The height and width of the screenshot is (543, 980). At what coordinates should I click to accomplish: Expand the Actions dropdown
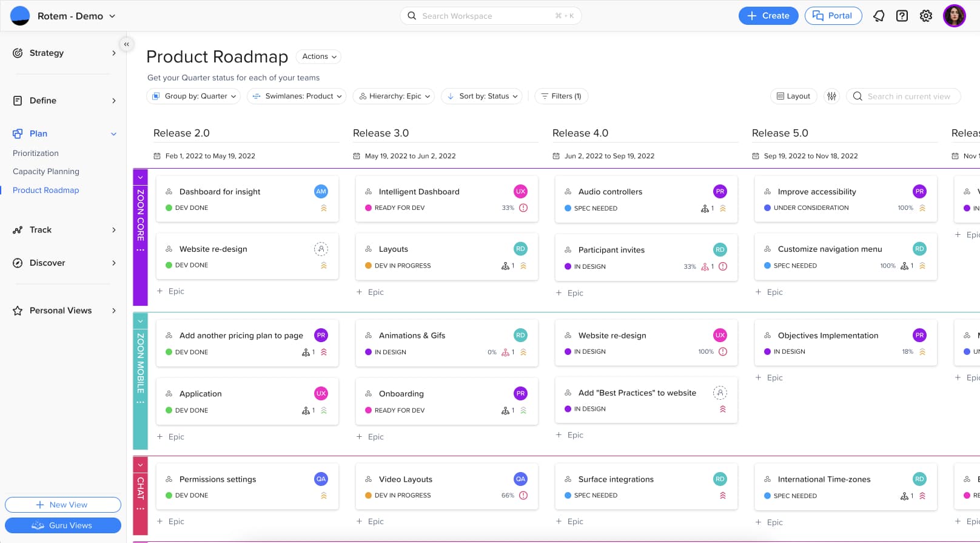pyautogui.click(x=319, y=56)
